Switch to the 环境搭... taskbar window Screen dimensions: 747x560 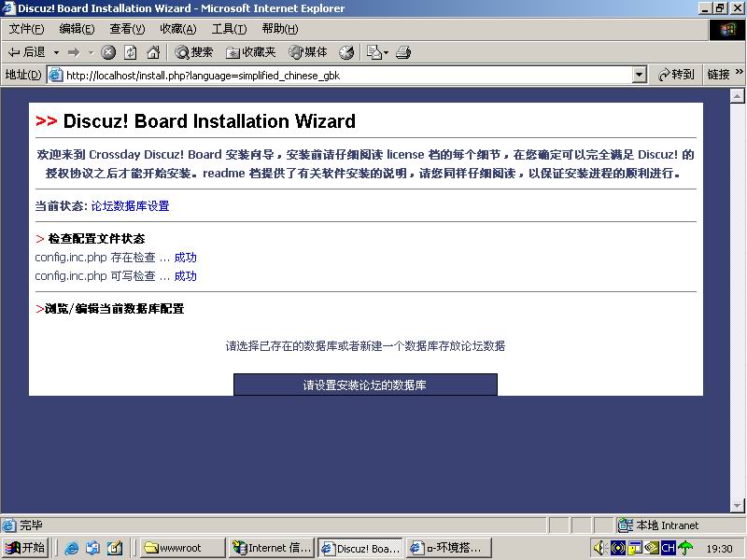[x=449, y=548]
